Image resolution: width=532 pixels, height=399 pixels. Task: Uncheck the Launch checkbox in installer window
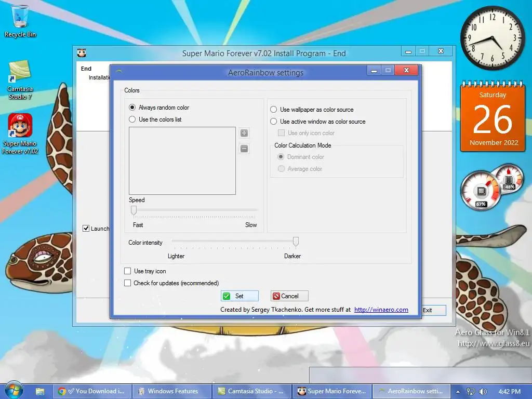click(86, 229)
